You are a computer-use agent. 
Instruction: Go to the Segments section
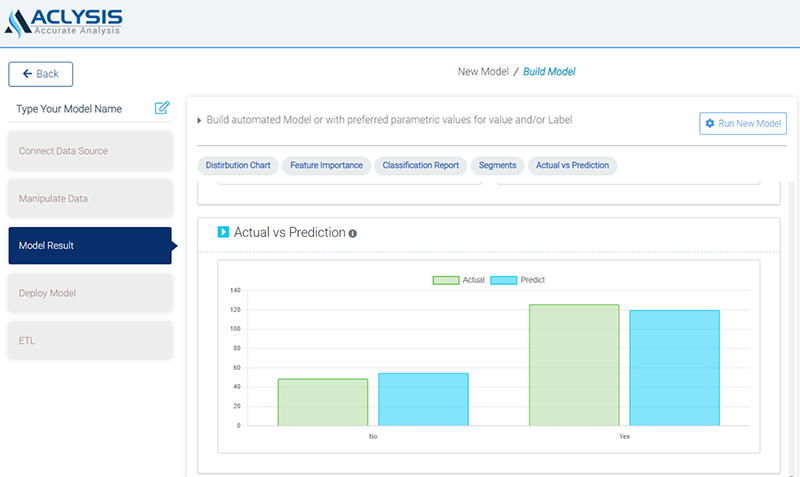pyautogui.click(x=497, y=165)
